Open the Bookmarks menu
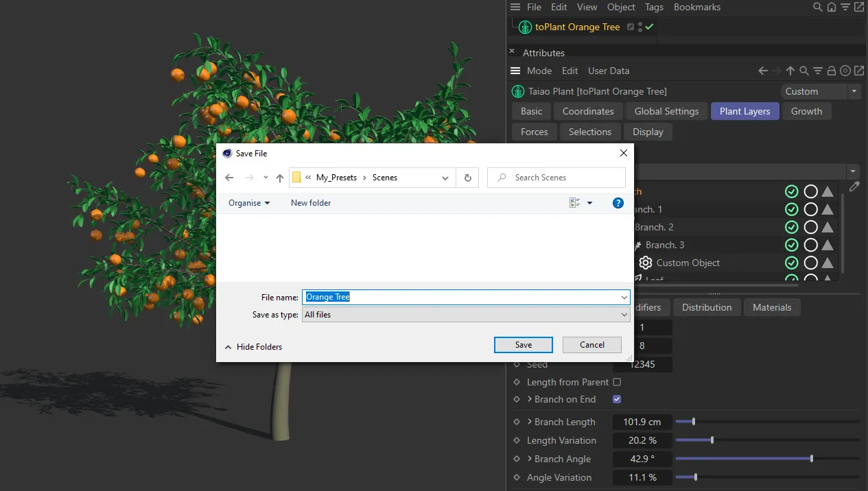 click(x=696, y=7)
